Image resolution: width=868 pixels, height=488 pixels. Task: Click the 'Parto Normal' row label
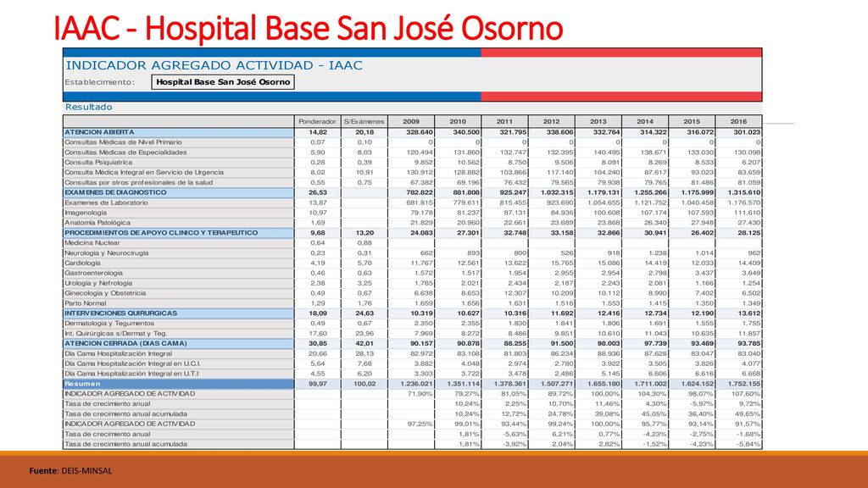pyautogui.click(x=86, y=303)
